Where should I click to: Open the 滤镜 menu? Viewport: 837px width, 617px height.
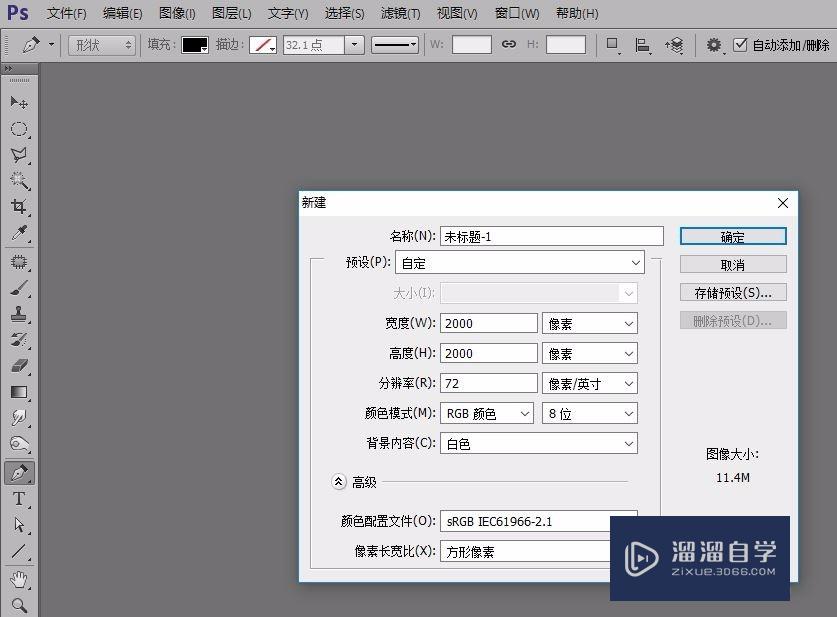(x=399, y=13)
